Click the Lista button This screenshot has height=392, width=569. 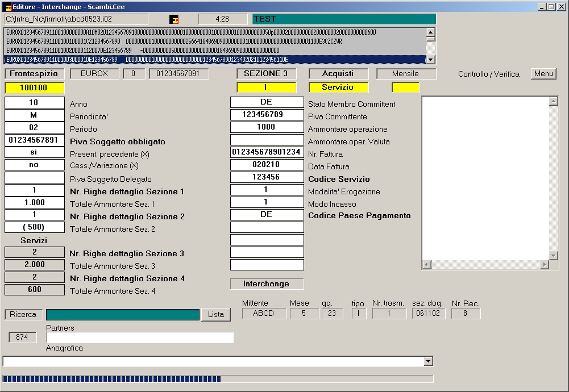click(x=216, y=314)
